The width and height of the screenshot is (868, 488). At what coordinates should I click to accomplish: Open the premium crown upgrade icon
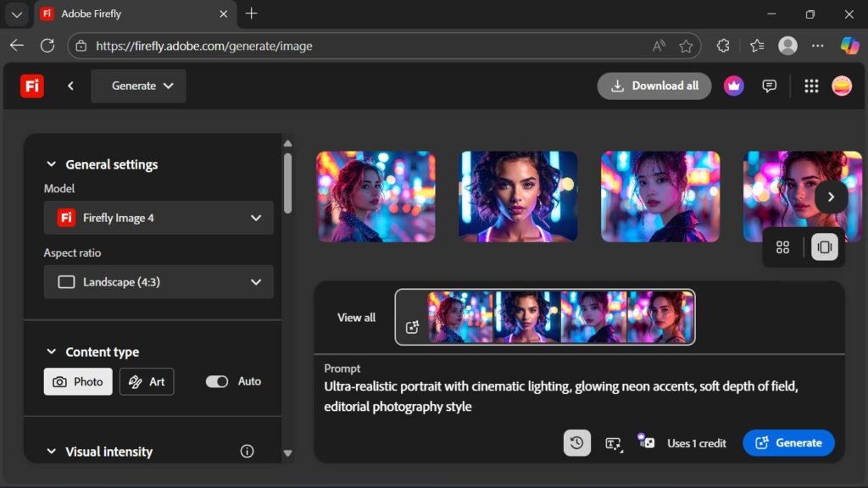pos(733,86)
